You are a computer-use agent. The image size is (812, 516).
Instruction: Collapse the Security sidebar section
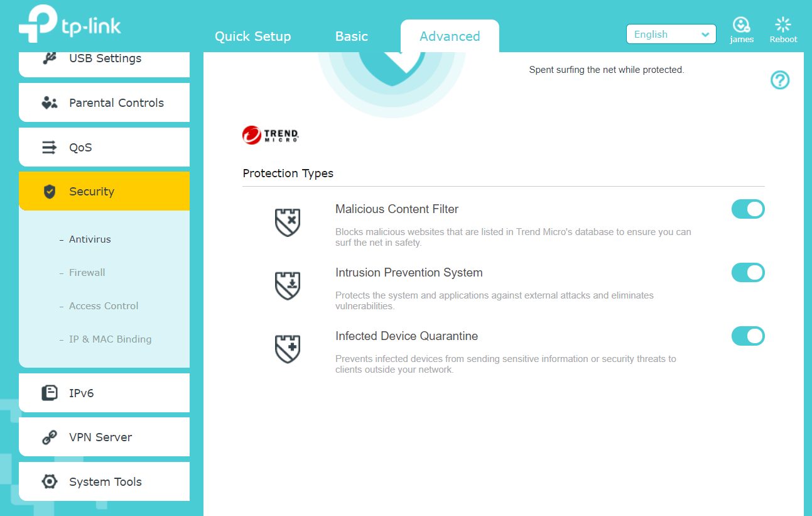tap(104, 192)
